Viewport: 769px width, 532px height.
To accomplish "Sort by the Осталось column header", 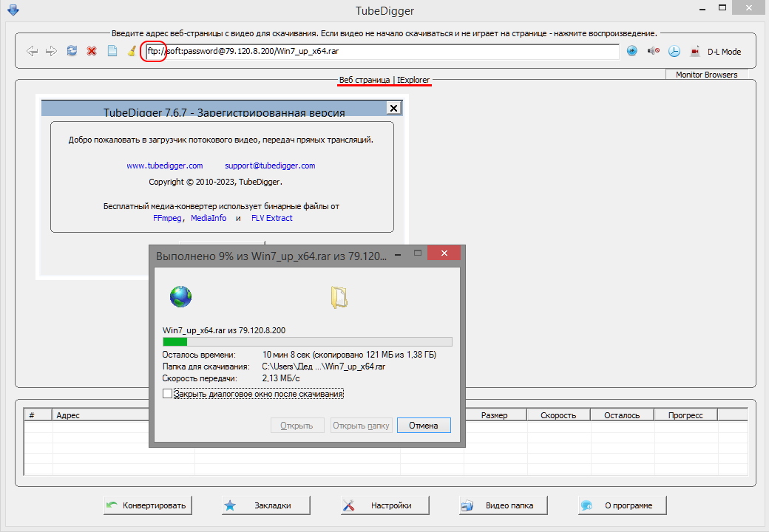I will click(x=623, y=415).
